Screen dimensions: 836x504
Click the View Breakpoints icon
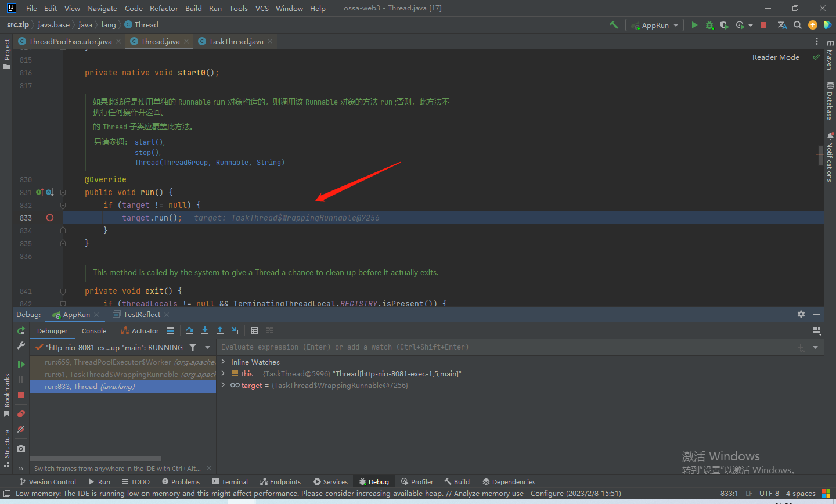tap(21, 413)
